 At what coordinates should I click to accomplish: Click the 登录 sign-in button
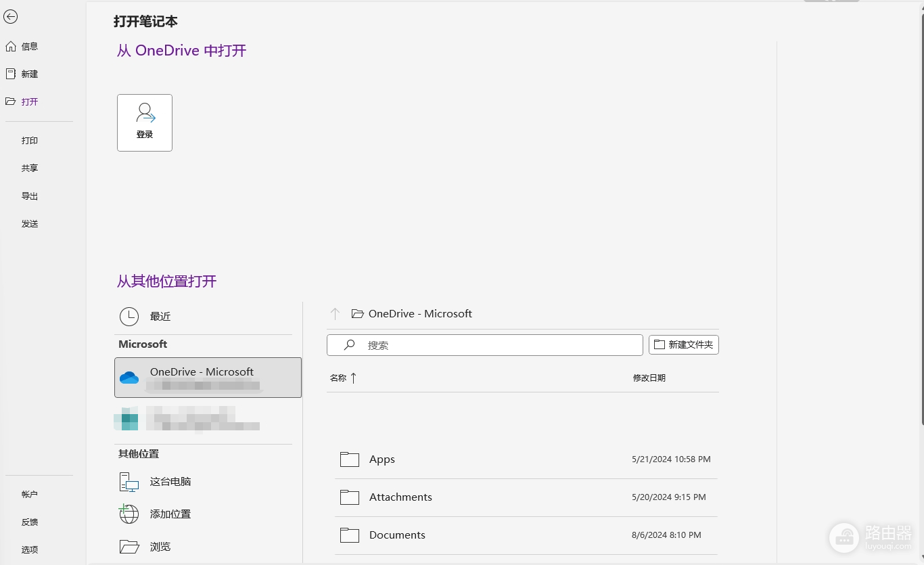(x=145, y=122)
